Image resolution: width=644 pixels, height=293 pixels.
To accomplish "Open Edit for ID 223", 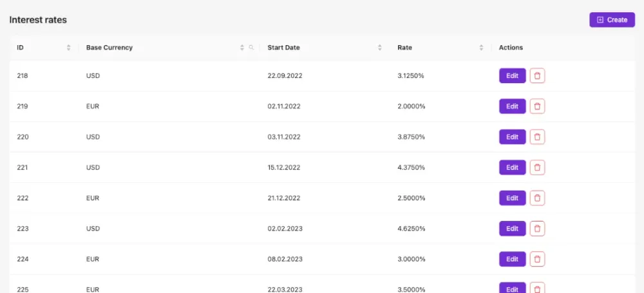I will [512, 229].
